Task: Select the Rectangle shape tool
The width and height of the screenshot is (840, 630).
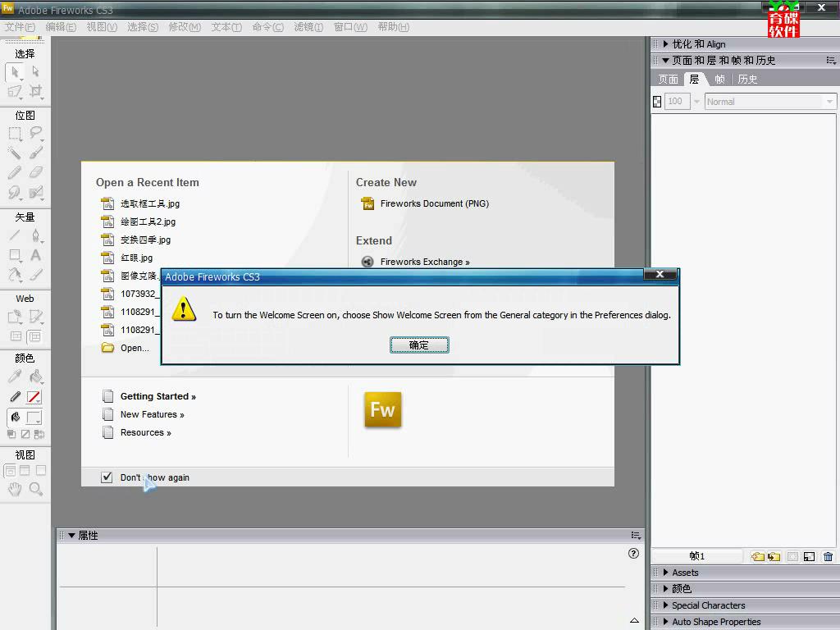Action: 15,255
